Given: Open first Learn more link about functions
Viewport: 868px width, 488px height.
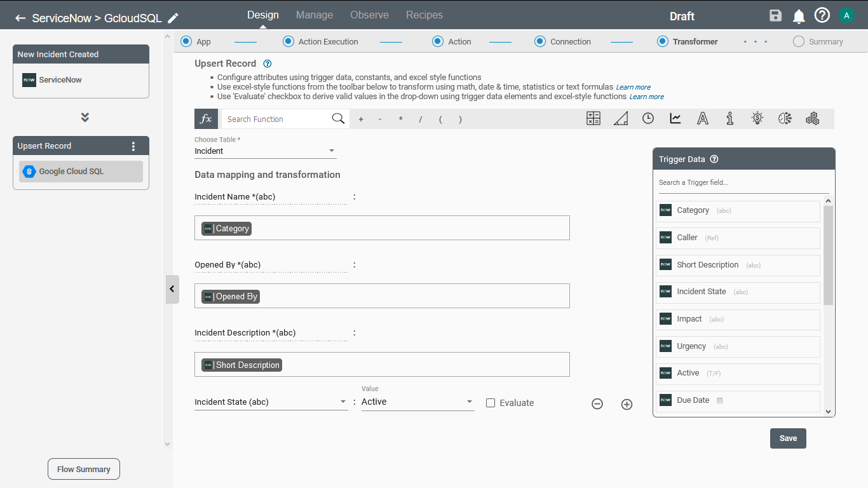Looking at the screenshot, I should pos(634,87).
